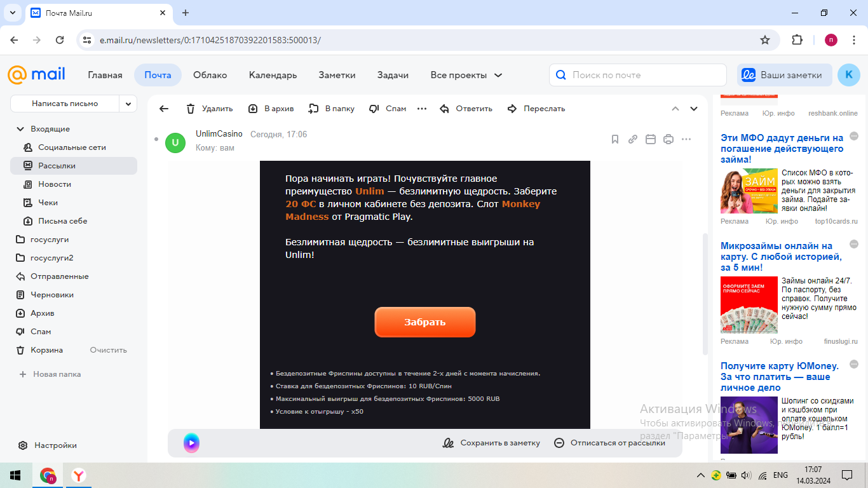The image size is (868, 488).
Task: Open the Новости folder
Action: point(74,184)
